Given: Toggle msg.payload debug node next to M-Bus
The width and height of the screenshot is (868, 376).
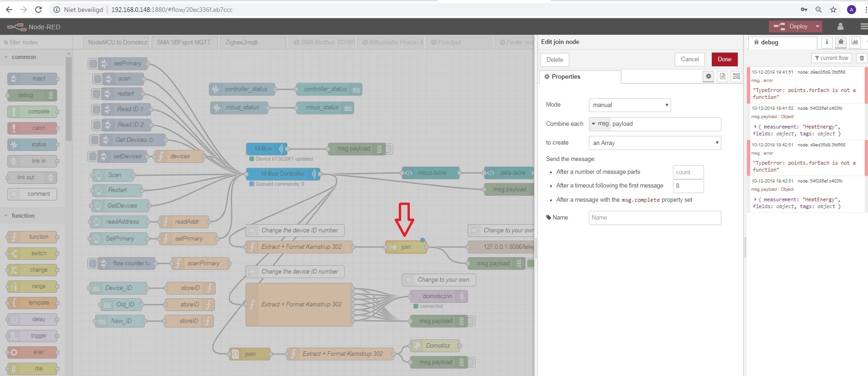Looking at the screenshot, I should (389, 149).
